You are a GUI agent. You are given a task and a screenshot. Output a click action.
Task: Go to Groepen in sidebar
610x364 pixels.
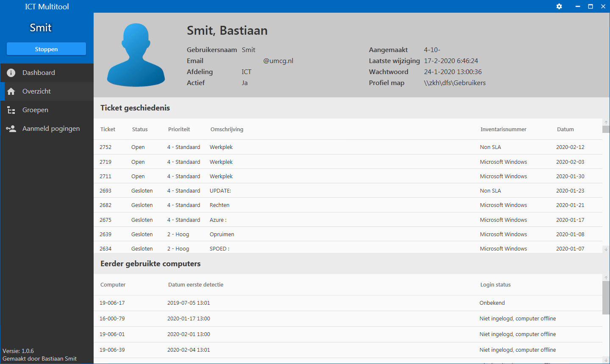35,110
